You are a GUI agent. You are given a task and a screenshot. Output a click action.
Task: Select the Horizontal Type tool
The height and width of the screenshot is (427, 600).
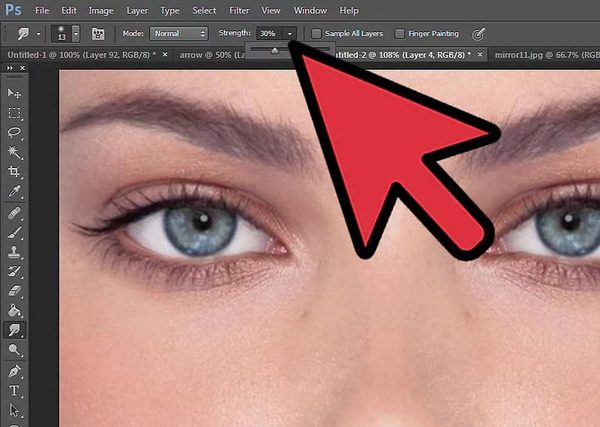pos(14,390)
